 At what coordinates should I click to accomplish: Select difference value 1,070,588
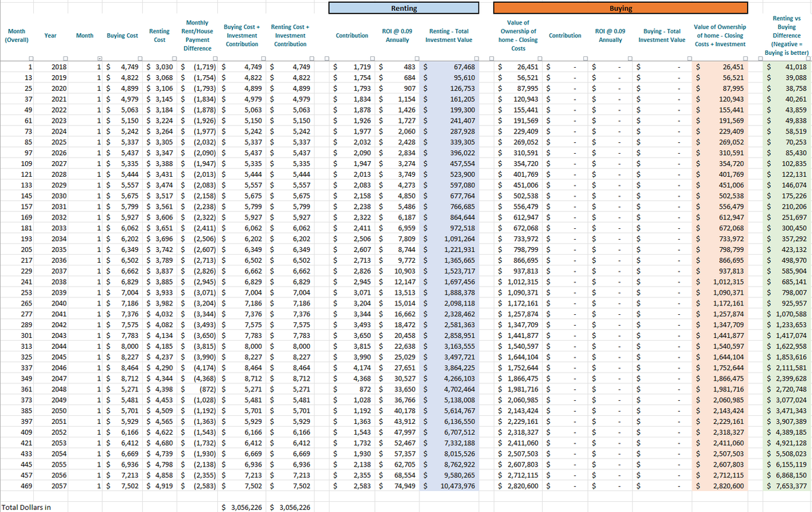click(785, 314)
